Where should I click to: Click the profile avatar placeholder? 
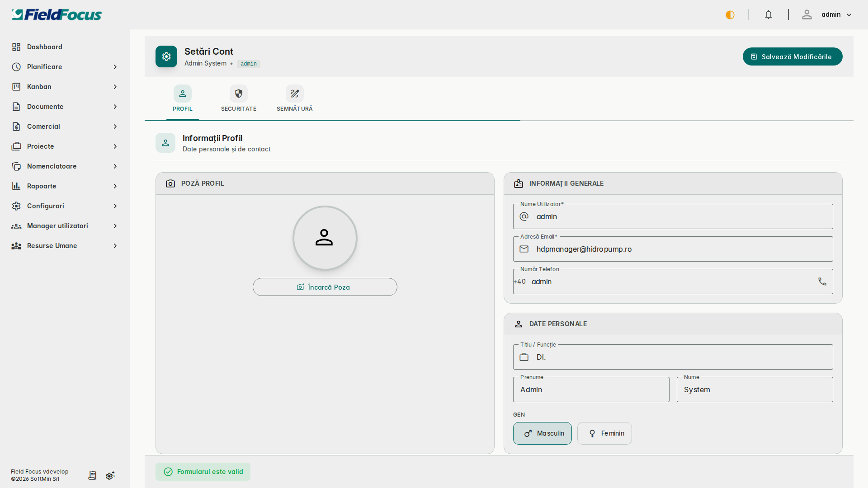point(325,238)
